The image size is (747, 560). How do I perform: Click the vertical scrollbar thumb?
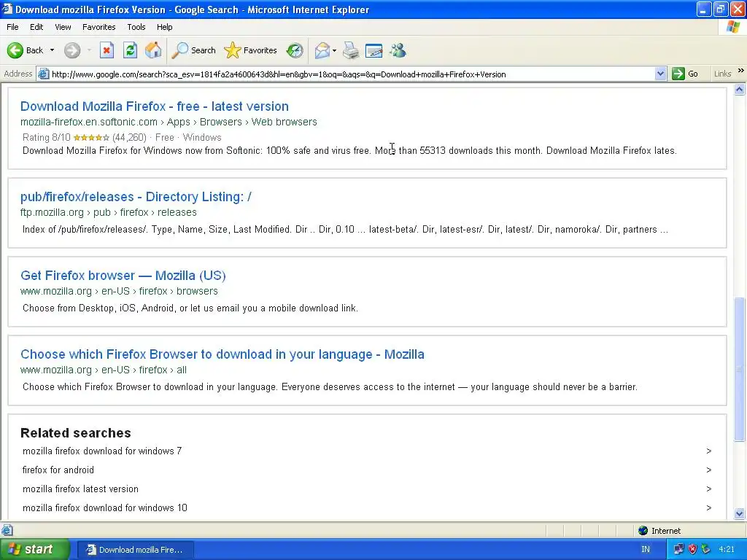[x=740, y=370]
